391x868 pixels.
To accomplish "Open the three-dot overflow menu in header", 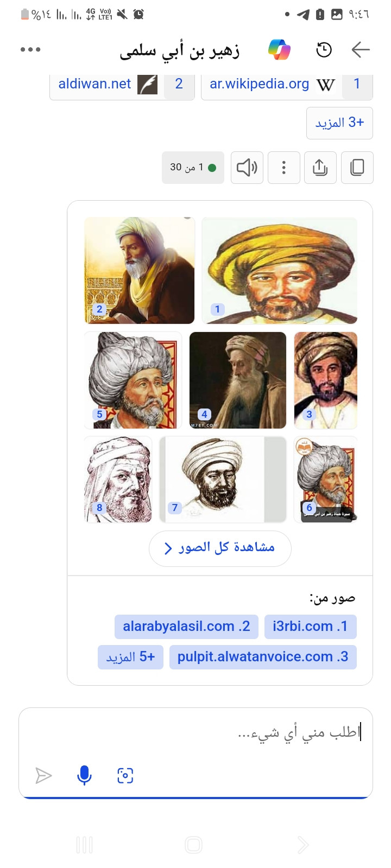I will pos(30,49).
